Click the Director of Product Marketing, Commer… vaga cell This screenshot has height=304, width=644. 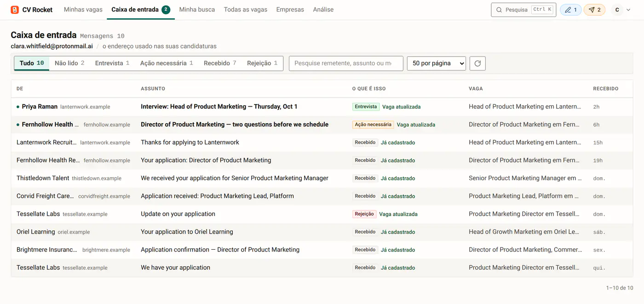525,250
